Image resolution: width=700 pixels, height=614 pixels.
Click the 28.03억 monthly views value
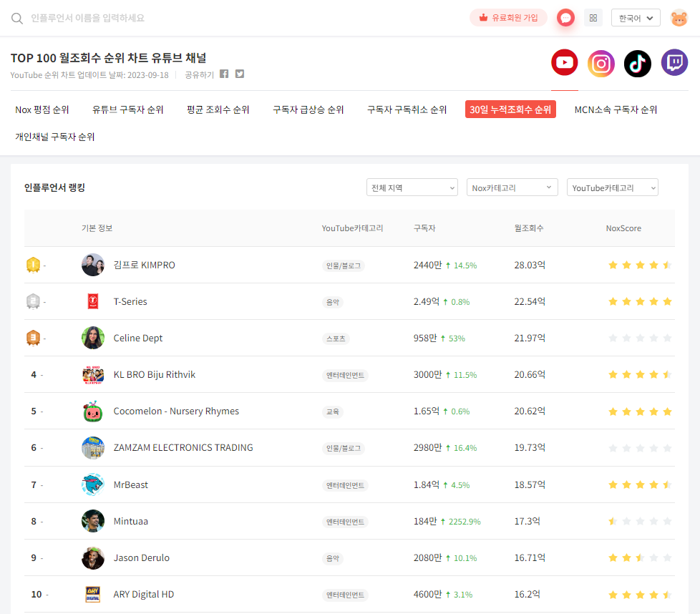point(530,265)
